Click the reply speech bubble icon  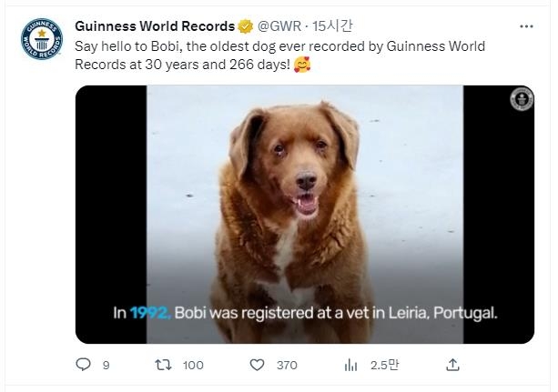84,365
